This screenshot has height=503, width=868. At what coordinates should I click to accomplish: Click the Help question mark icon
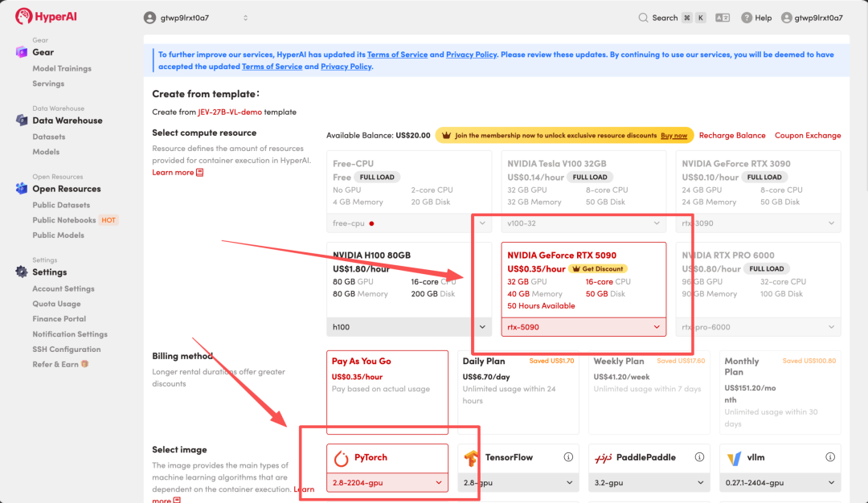point(747,18)
